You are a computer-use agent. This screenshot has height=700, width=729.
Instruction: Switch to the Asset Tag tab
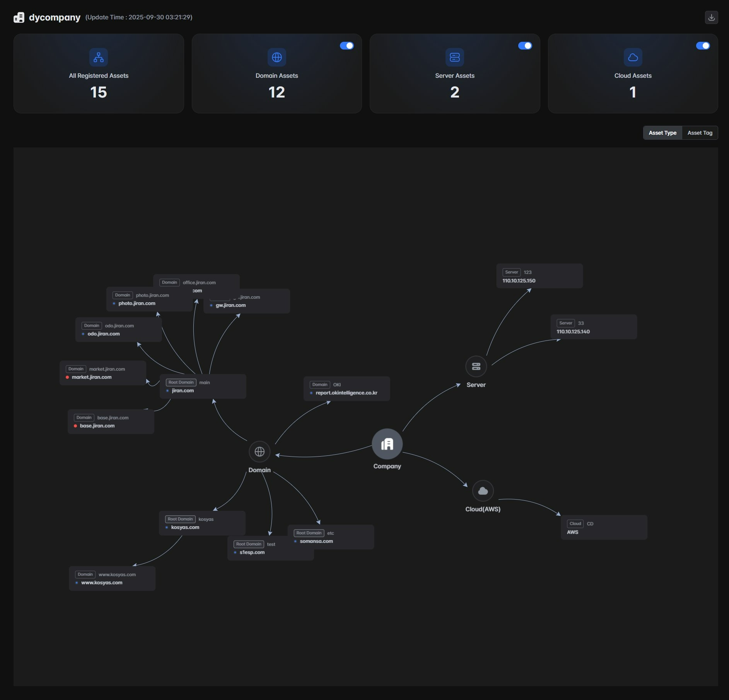pyautogui.click(x=700, y=133)
